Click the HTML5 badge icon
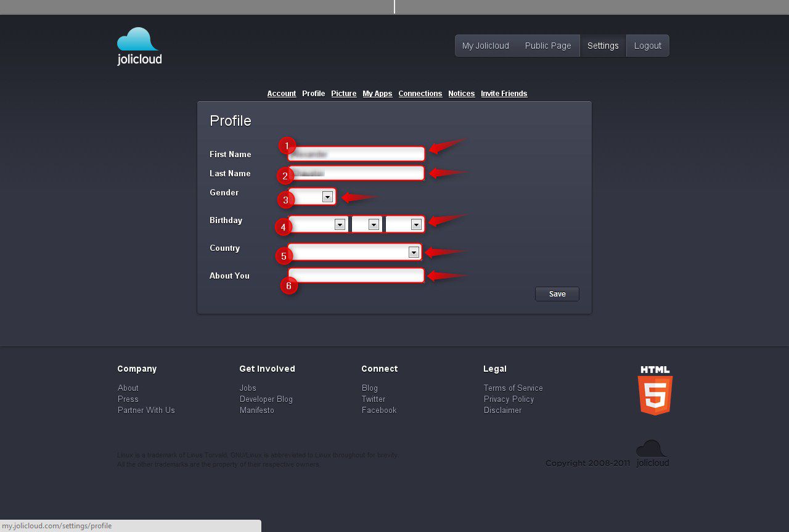Image resolution: width=789 pixels, height=532 pixels. (x=655, y=391)
